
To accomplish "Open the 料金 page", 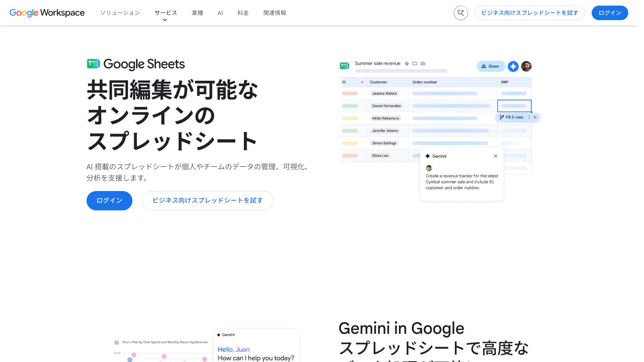I will pyautogui.click(x=243, y=13).
